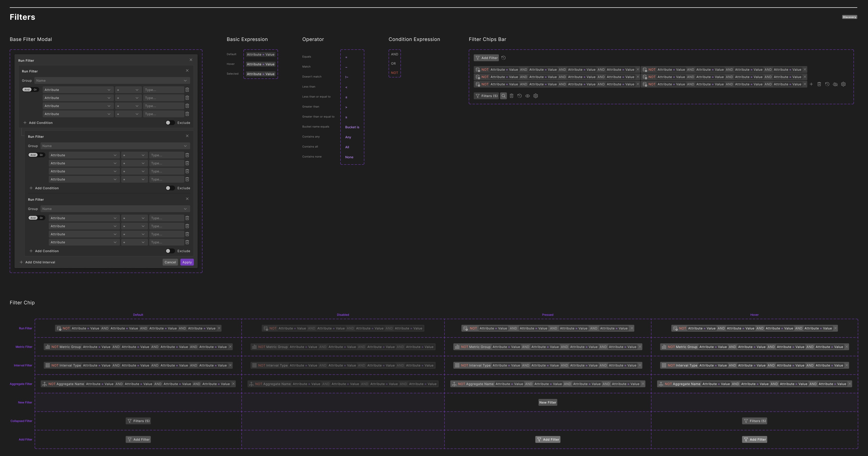Open the Group Name dropdown in the bottom Run Filter group
This screenshot has width=868, height=456.
click(x=115, y=209)
